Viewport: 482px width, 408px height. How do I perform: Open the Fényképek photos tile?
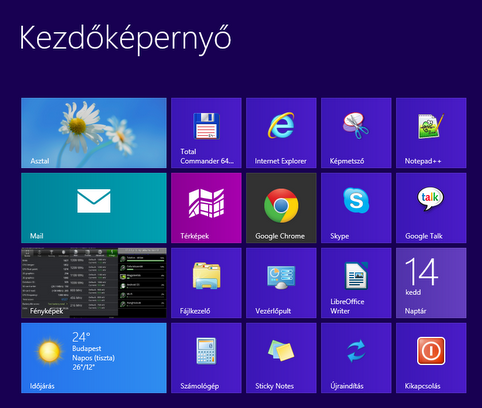pyautogui.click(x=94, y=283)
